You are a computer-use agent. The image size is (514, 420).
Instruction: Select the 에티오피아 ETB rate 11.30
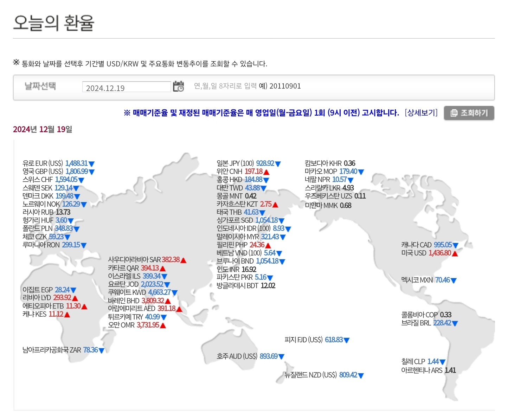[73, 306]
